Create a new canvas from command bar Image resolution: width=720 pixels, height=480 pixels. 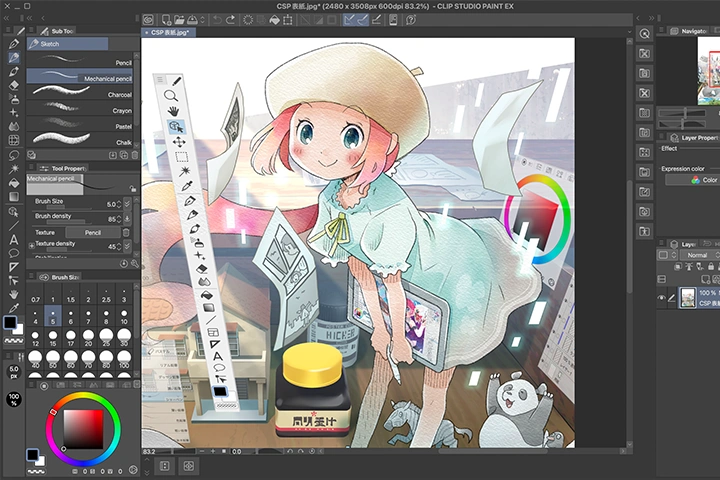click(166, 20)
